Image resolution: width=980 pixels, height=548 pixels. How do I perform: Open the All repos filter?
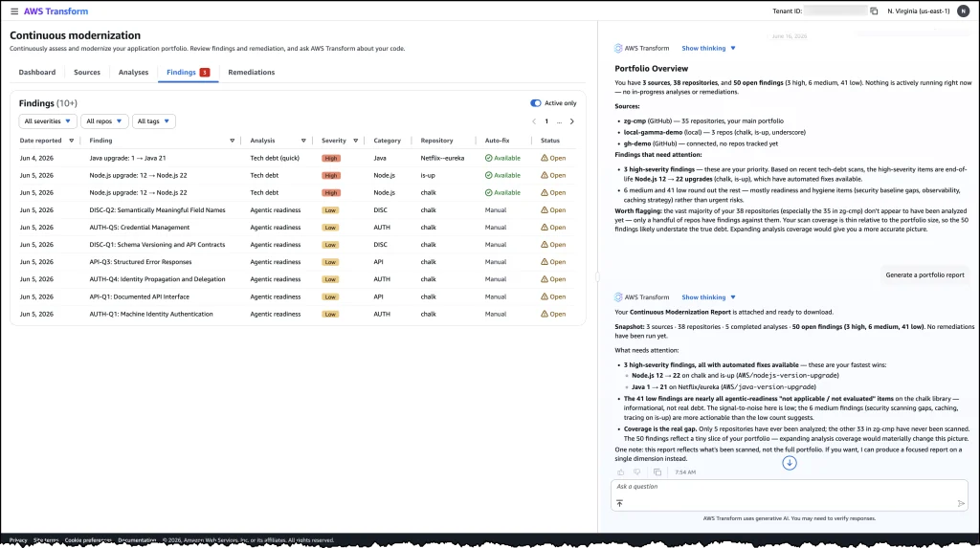[x=103, y=121]
